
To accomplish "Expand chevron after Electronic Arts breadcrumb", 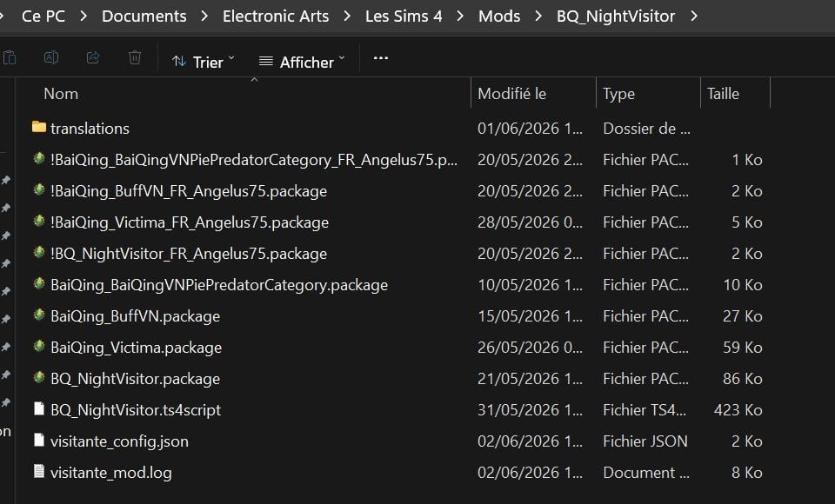I will tap(347, 16).
